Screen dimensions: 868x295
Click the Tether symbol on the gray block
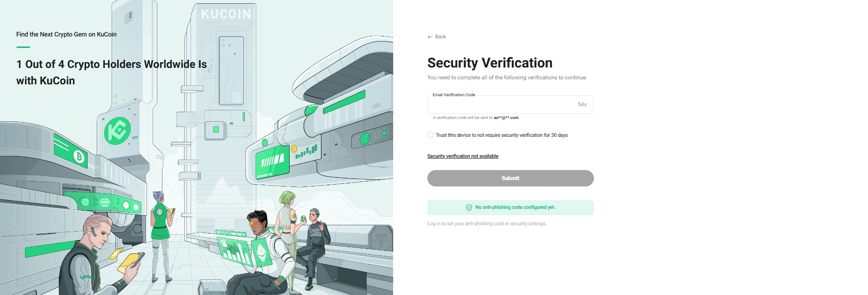click(x=381, y=240)
